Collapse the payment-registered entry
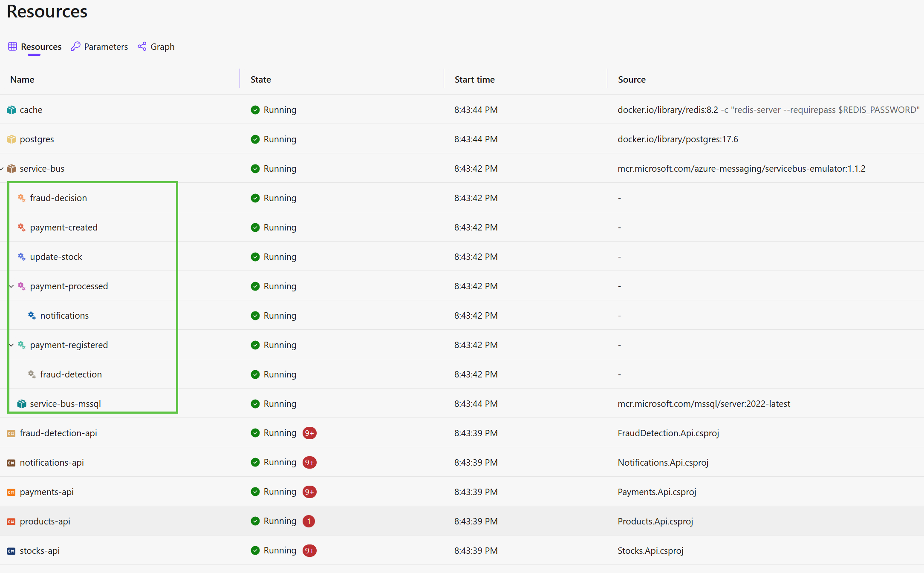 click(12, 345)
